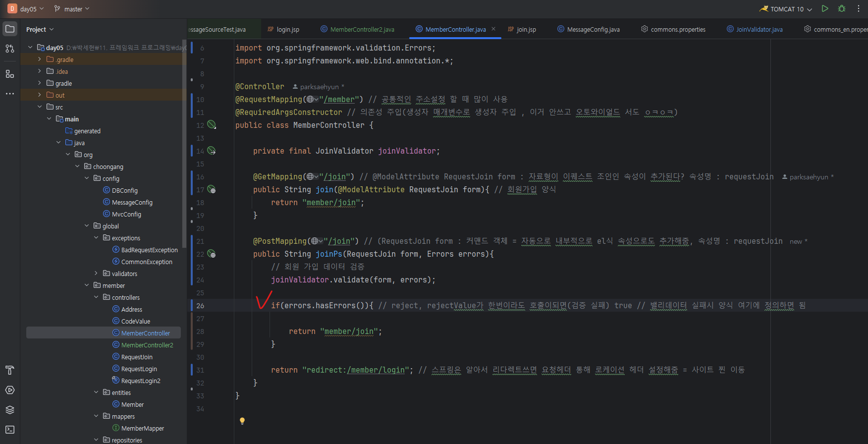
Task: Collapse the day05 root folder
Action: pos(30,48)
